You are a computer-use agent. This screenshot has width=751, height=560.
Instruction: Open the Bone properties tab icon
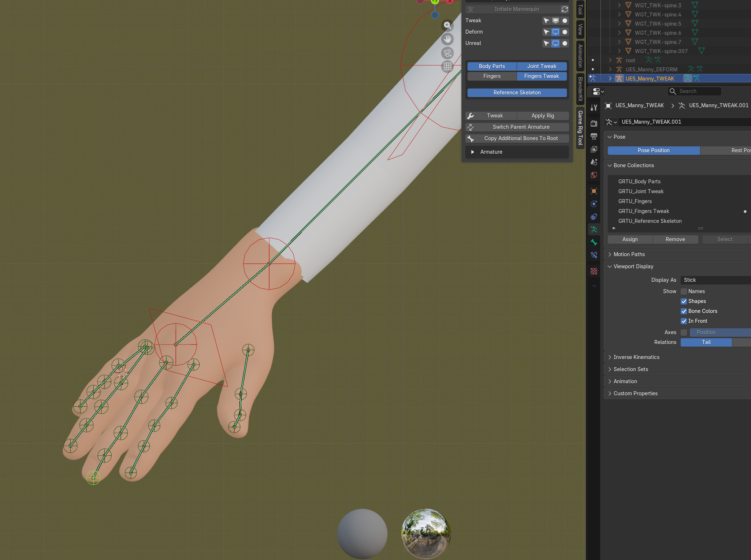(594, 242)
